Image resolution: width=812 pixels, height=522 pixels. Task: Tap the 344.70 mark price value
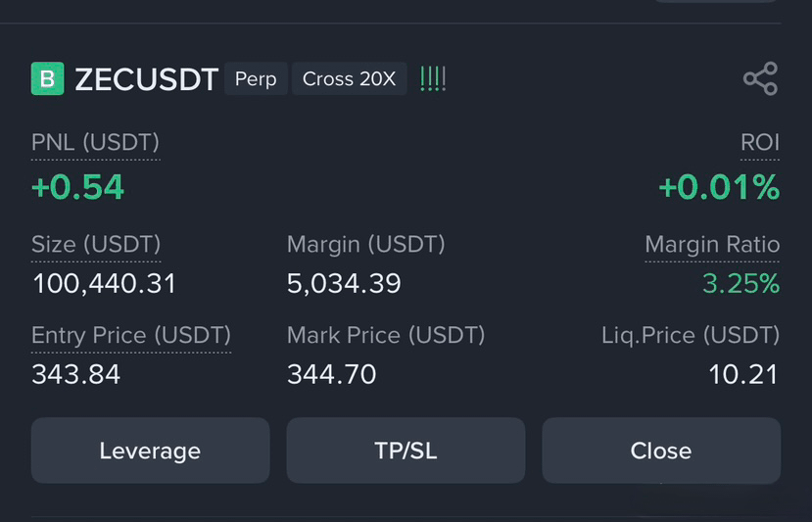click(331, 374)
